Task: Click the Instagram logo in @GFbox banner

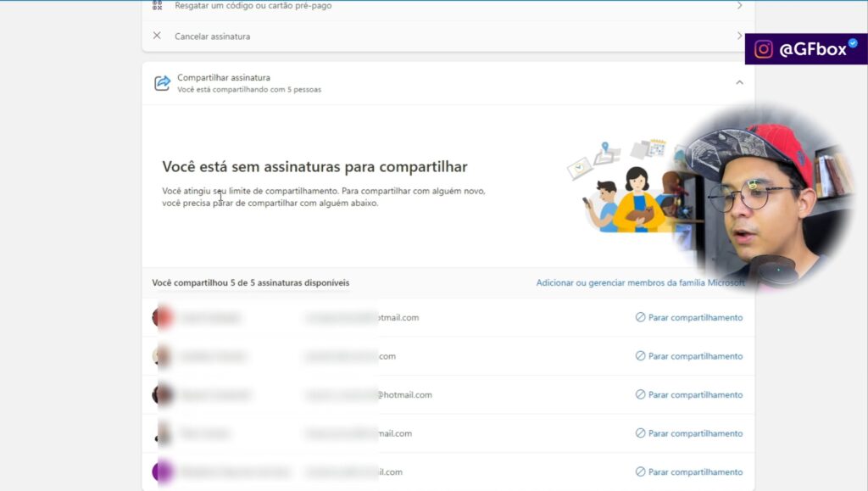Action: [764, 49]
